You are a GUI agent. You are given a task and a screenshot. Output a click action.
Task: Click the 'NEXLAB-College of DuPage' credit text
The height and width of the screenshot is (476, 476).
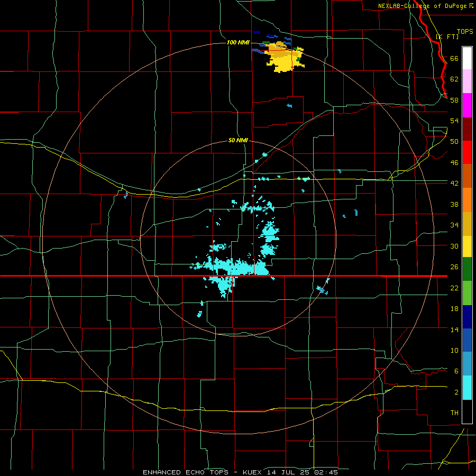[x=423, y=6]
